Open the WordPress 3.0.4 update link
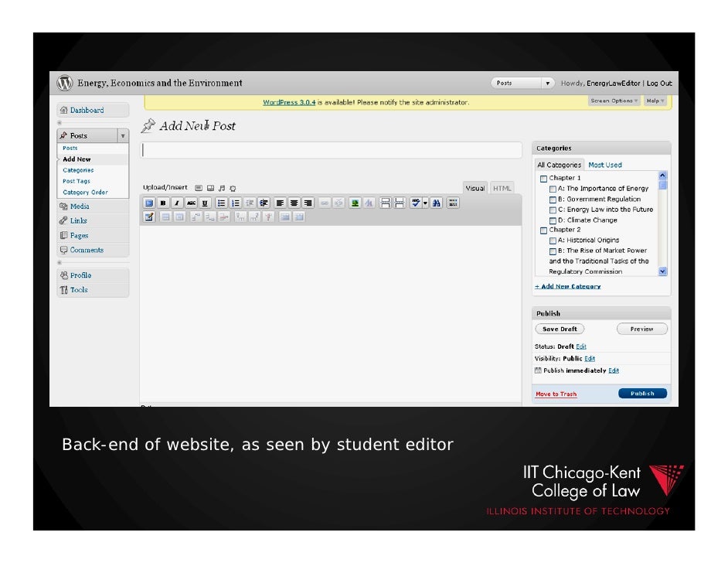728x563 pixels. [289, 102]
